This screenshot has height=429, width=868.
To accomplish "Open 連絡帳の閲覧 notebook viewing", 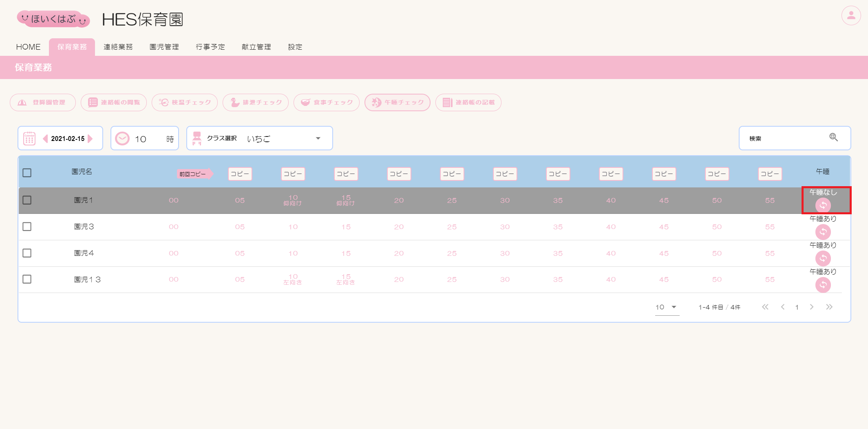I will click(114, 102).
